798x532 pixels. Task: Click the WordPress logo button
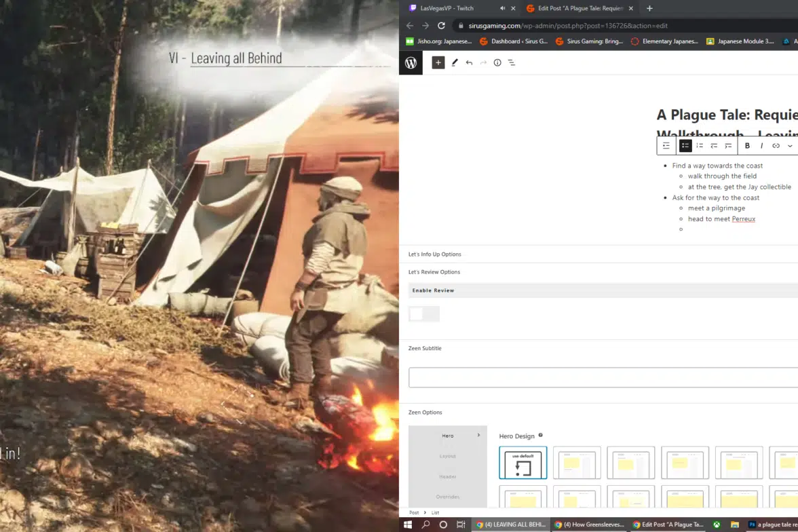click(x=411, y=62)
